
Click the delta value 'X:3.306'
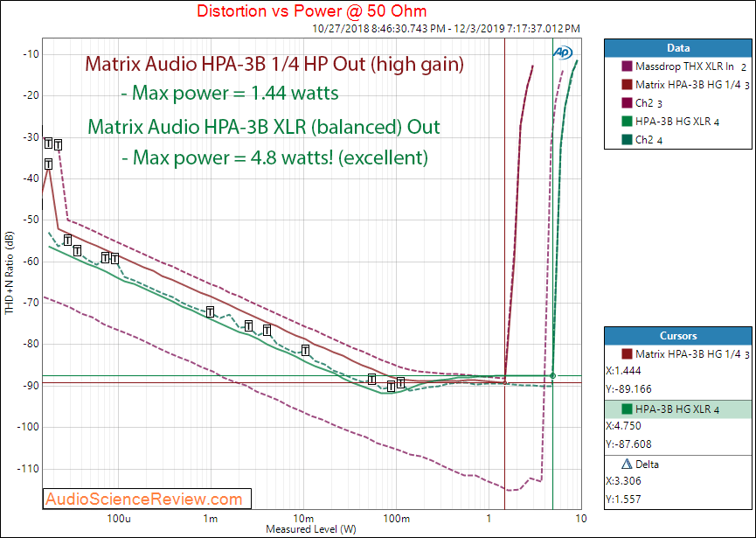[623, 481]
